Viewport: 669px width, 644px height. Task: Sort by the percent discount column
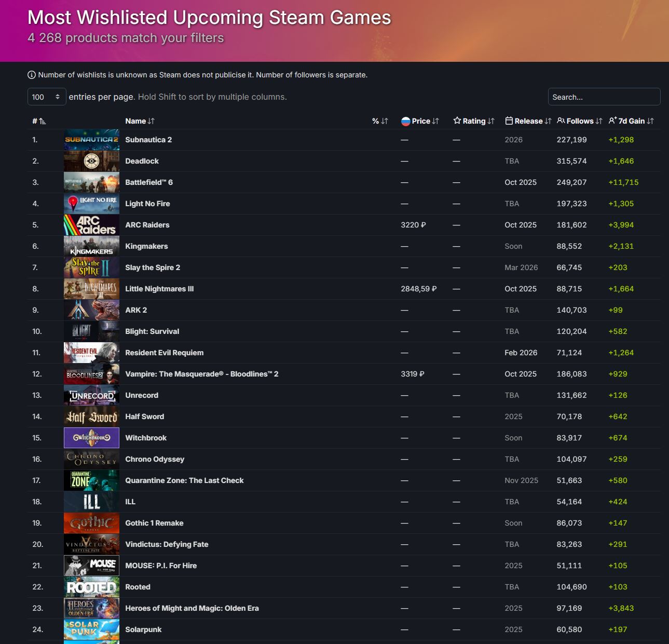(x=380, y=121)
